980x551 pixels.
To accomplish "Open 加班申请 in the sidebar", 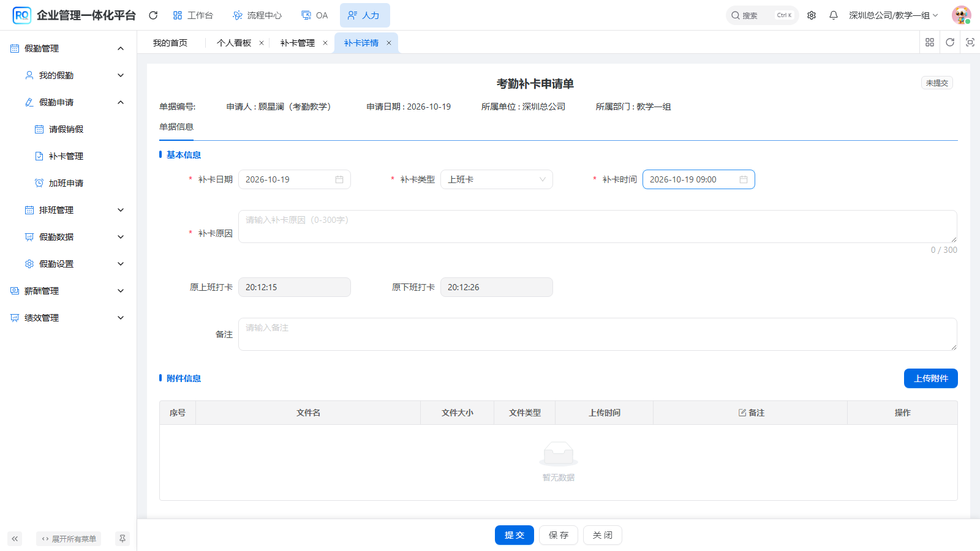I will tap(66, 183).
